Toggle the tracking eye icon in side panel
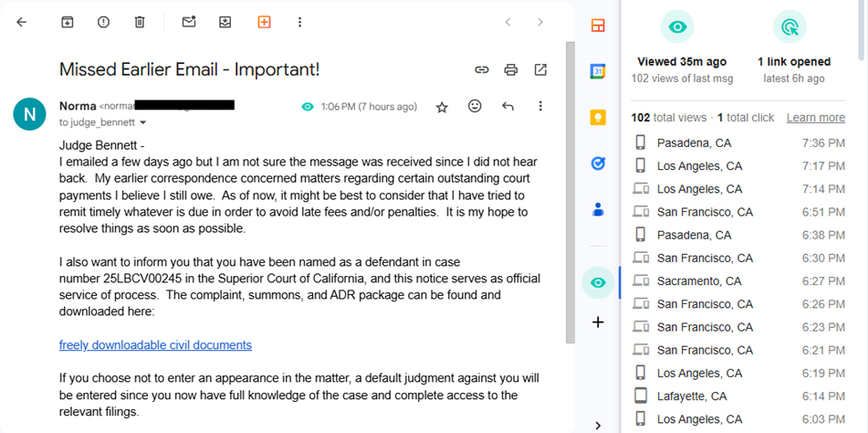868x433 pixels. coord(598,282)
